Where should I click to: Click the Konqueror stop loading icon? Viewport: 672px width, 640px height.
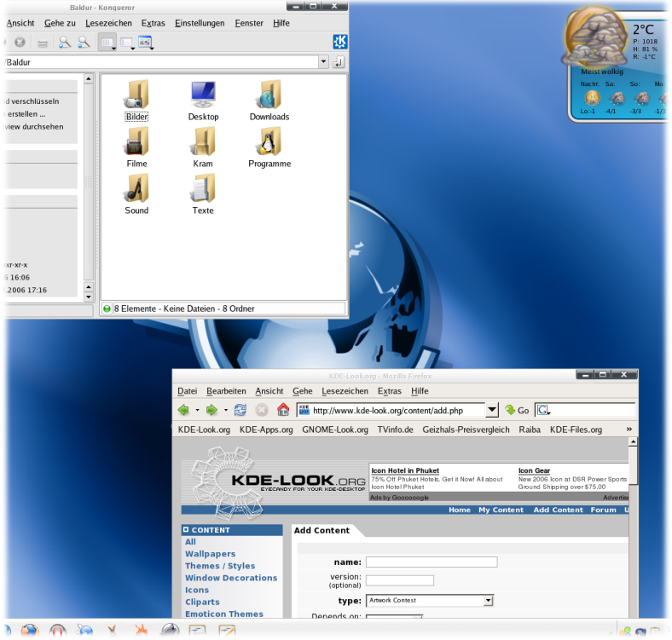pos(20,42)
